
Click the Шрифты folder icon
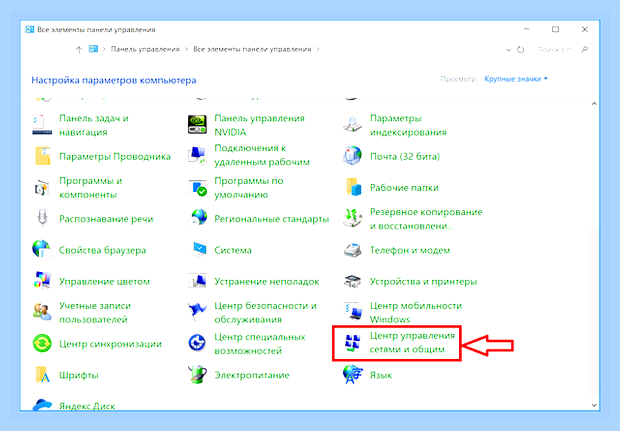pos(42,374)
